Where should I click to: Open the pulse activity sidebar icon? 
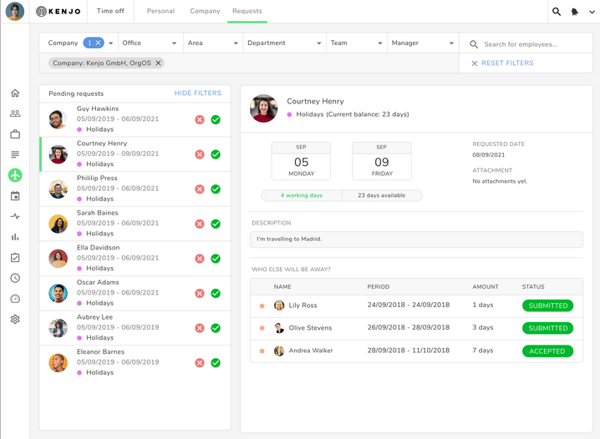pos(15,217)
